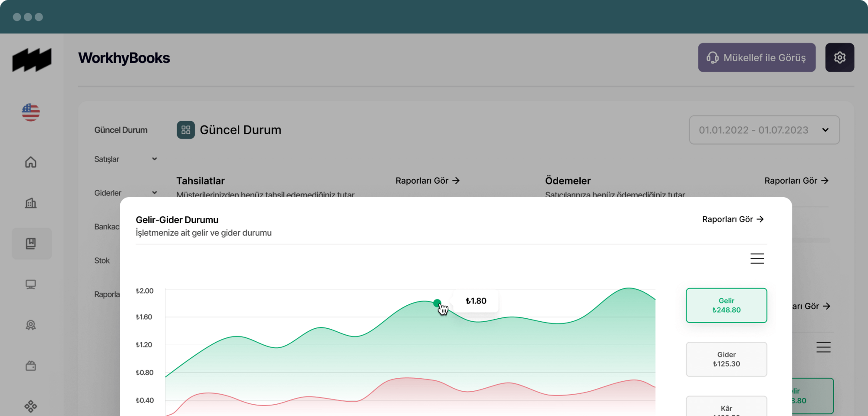Image resolution: width=868 pixels, height=416 pixels.
Task: Click the Gelir-Gider Durumu heading
Action: click(177, 220)
